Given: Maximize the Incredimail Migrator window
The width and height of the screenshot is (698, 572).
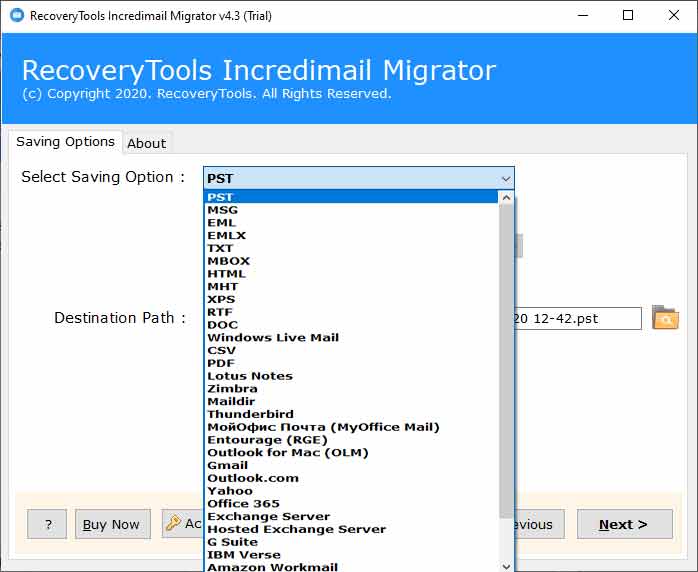Looking at the screenshot, I should coord(627,15).
